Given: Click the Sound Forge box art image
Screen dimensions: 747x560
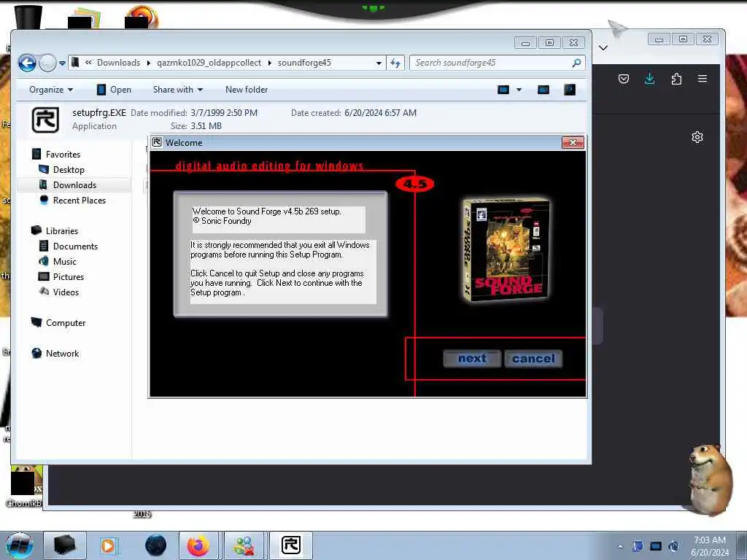Looking at the screenshot, I should coord(505,250).
